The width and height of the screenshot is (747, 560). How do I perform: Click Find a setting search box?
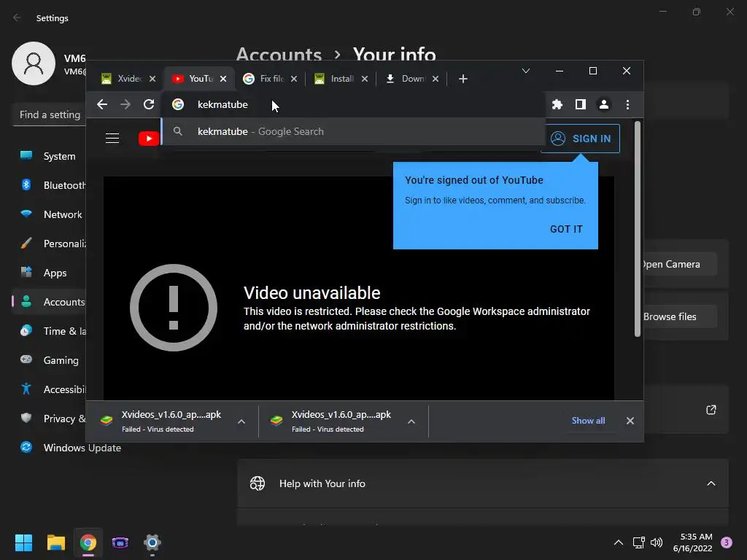(x=49, y=114)
